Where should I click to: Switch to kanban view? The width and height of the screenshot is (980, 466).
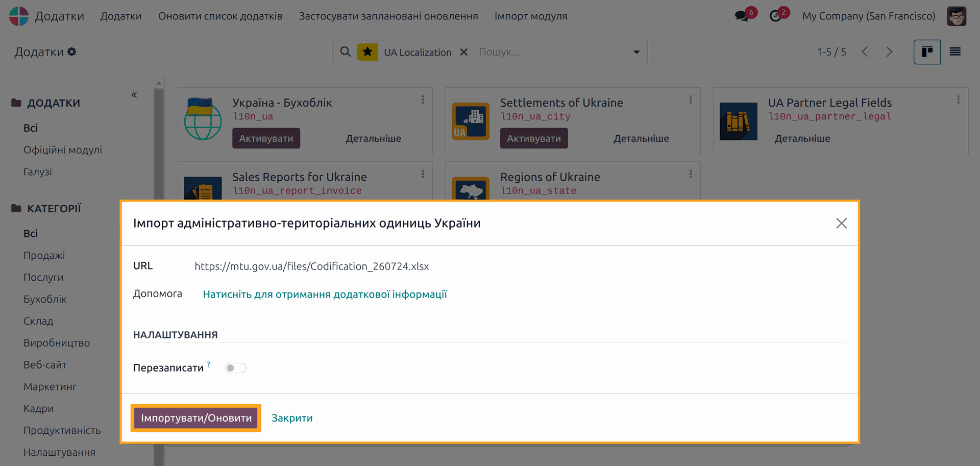[x=927, y=52]
